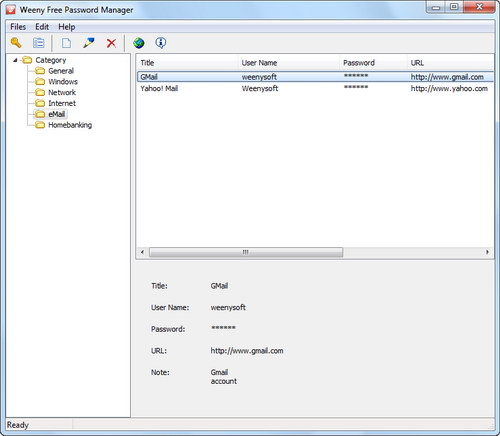Click the pencil edit icon
This screenshot has width=500, height=436.
click(89, 43)
